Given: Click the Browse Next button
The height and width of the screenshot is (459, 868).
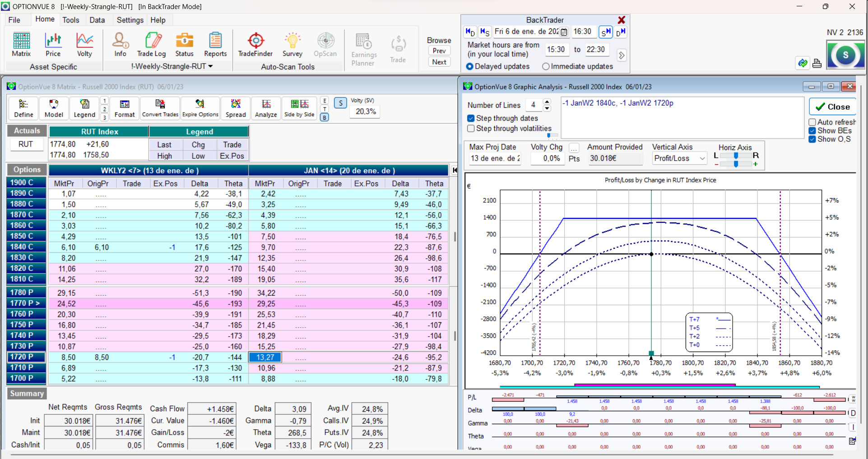Looking at the screenshot, I should point(439,62).
